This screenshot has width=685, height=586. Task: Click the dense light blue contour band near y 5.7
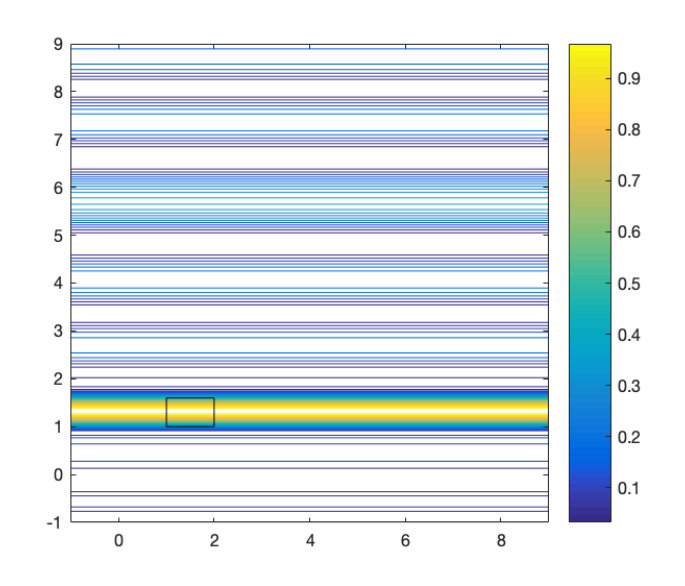coord(310,202)
